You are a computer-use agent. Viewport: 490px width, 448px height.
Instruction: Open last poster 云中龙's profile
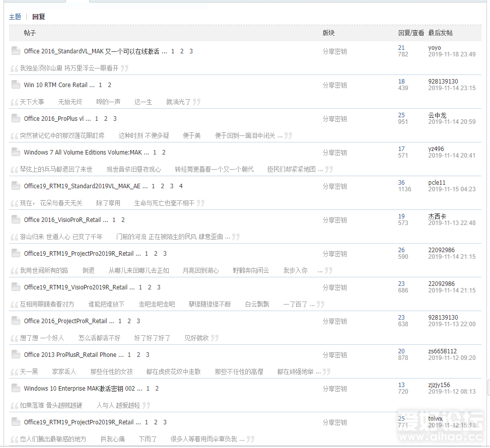437,115
